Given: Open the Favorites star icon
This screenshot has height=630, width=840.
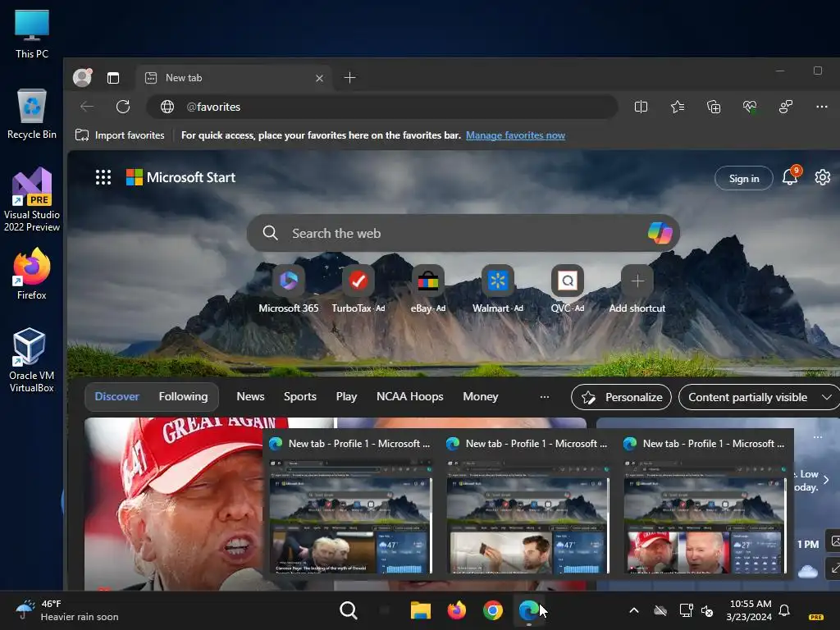Looking at the screenshot, I should (x=677, y=107).
